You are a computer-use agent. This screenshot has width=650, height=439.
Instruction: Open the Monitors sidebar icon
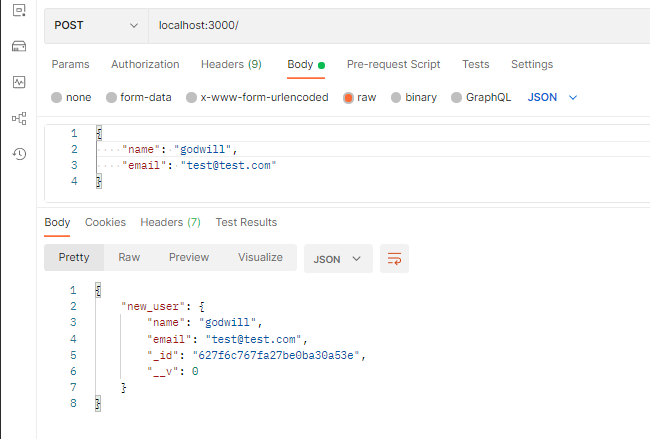[19, 82]
